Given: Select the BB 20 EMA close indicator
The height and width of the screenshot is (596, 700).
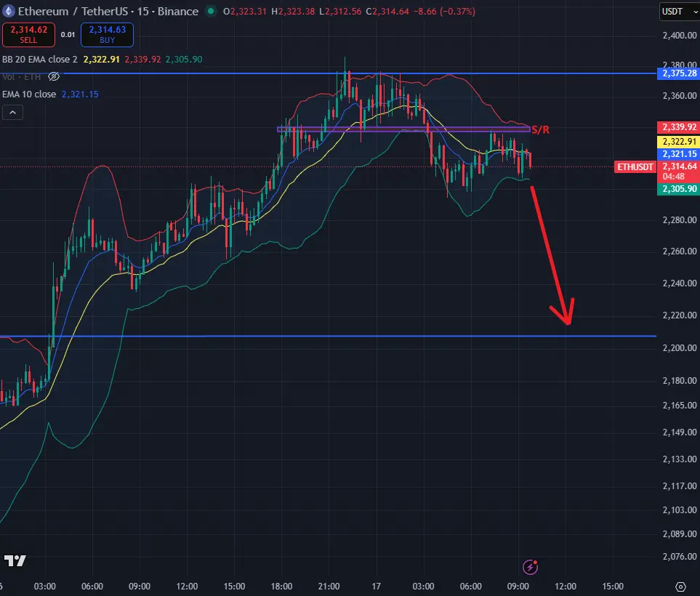Looking at the screenshot, I should click(x=41, y=59).
